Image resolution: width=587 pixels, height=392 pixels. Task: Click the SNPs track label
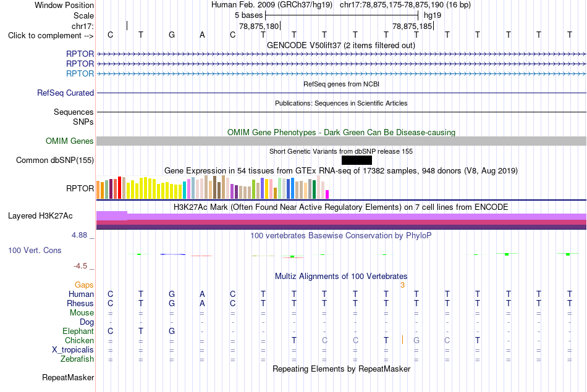[x=83, y=122]
